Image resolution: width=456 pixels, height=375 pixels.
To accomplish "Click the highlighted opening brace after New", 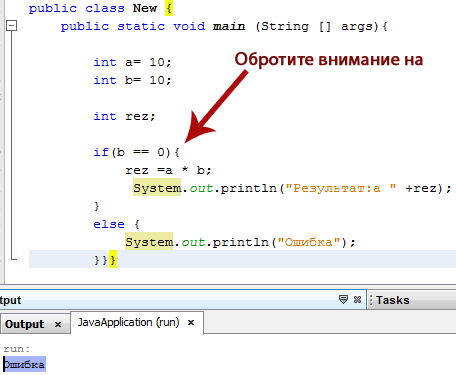I will 169,8.
